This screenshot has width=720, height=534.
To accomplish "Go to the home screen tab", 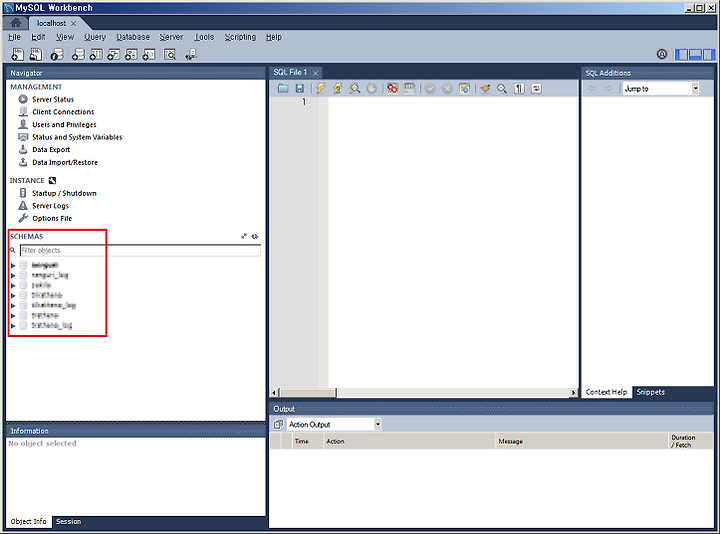I will pyautogui.click(x=16, y=22).
